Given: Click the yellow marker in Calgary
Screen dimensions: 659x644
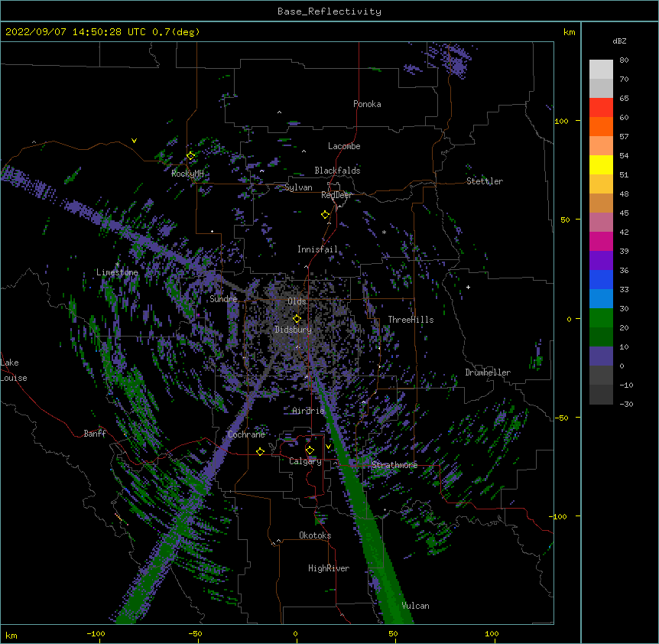Looking at the screenshot, I should [x=310, y=450].
